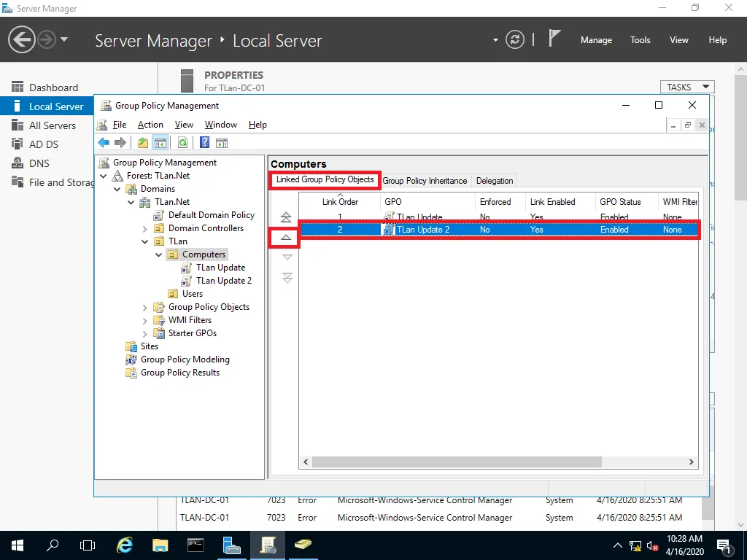This screenshot has height=560, width=747.
Task: Expand the Starter GPOs node
Action: point(145,333)
